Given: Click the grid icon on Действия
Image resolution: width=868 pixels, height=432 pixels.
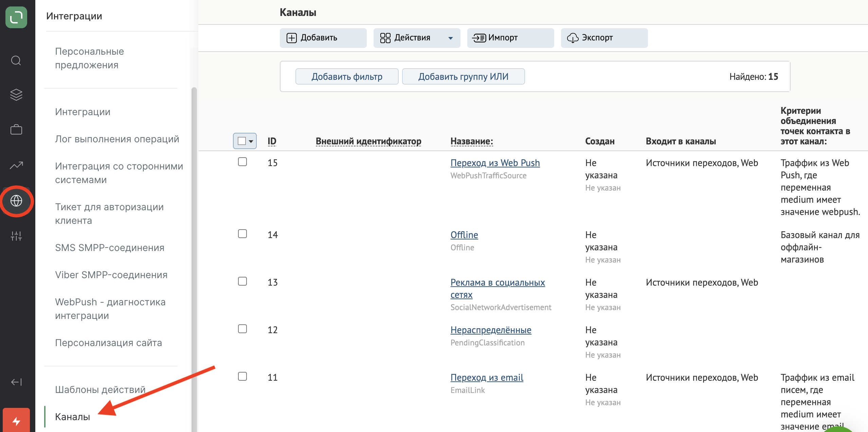Looking at the screenshot, I should click(x=385, y=38).
